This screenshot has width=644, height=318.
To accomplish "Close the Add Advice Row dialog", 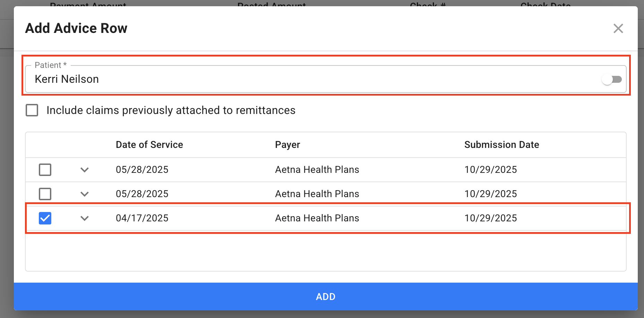I will [618, 28].
